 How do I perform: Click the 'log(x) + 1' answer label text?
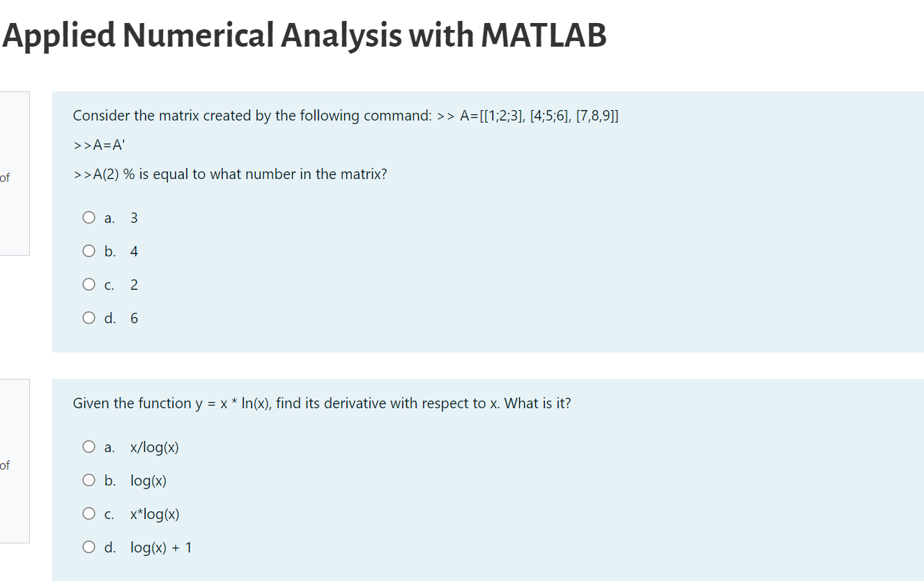tap(161, 548)
